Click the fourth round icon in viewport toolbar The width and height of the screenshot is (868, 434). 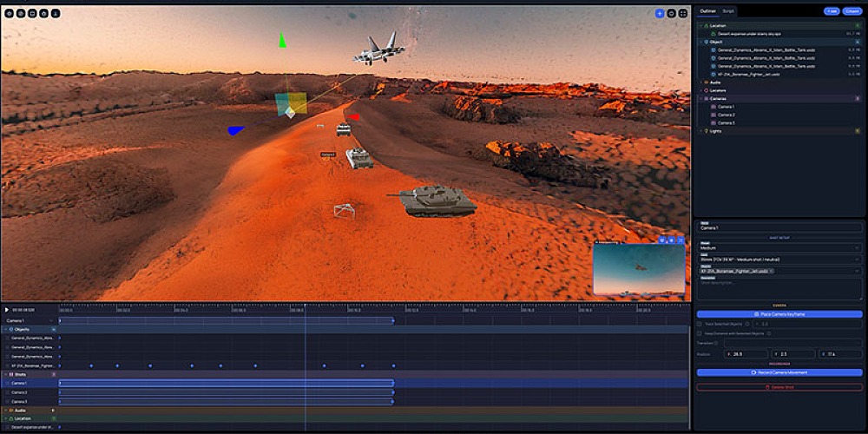click(43, 13)
